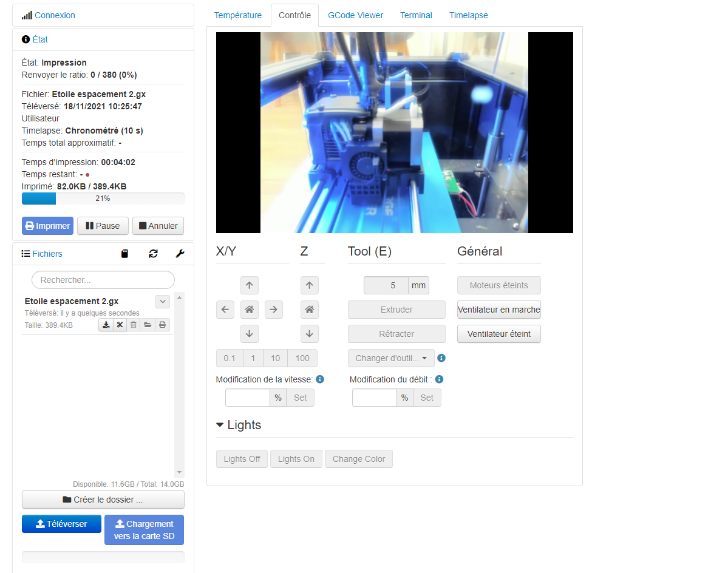Open the Changer d'outil dropdown
The image size is (728, 573).
point(391,358)
